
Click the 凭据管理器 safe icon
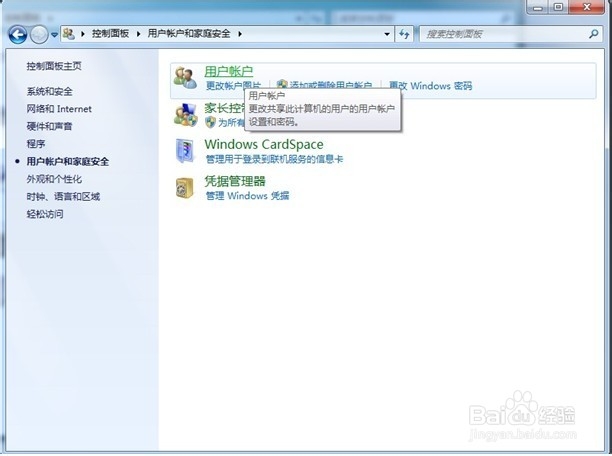pos(184,188)
